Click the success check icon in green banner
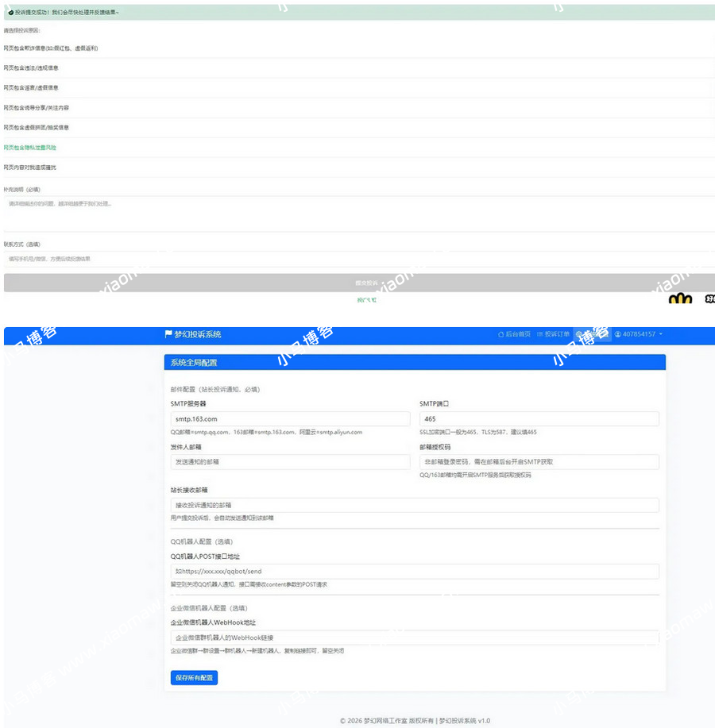Viewport: 715px width, 728px height. 10,13
